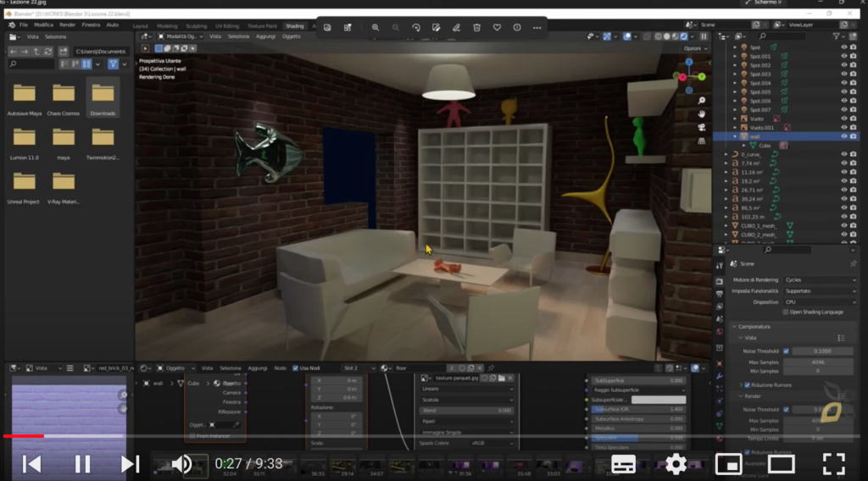Skip to next video
The width and height of the screenshot is (868, 481).
[x=130, y=464]
